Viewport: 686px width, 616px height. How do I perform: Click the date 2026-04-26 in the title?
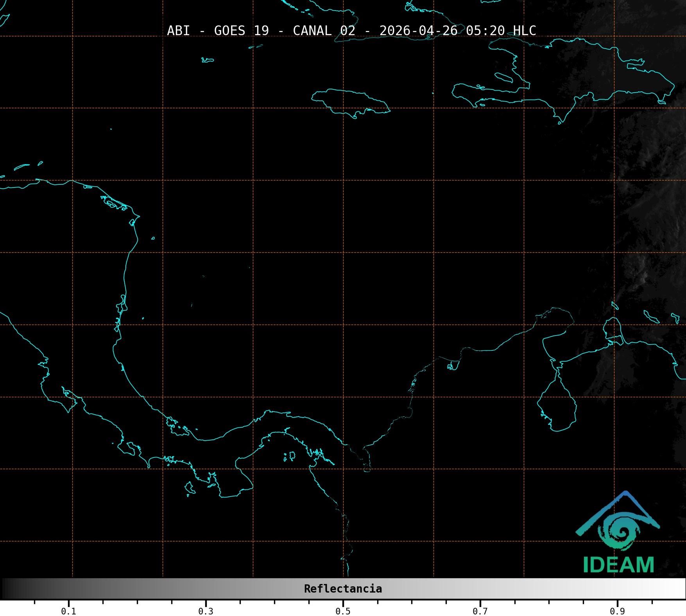[x=418, y=30]
